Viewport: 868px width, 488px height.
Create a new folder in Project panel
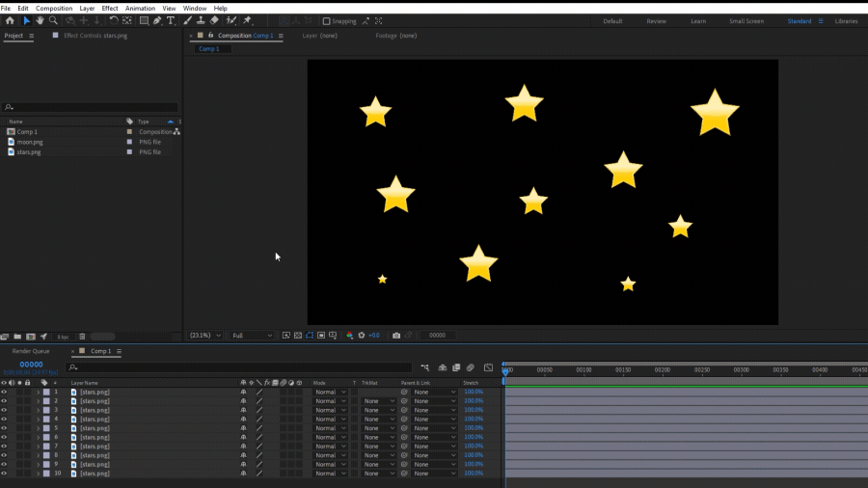(x=17, y=337)
